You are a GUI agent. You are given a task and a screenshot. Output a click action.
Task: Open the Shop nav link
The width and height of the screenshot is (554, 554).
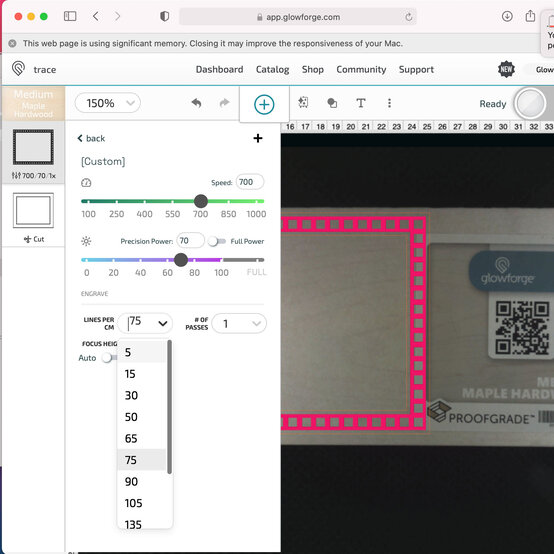click(313, 69)
